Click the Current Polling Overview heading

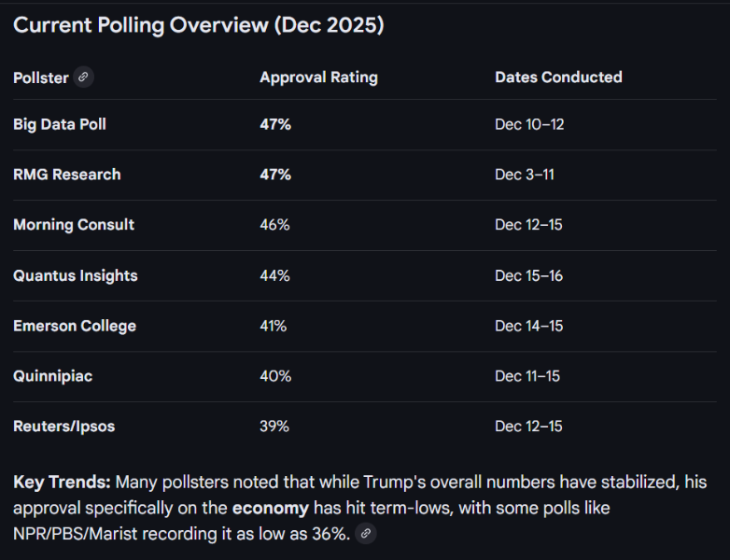coord(198,25)
